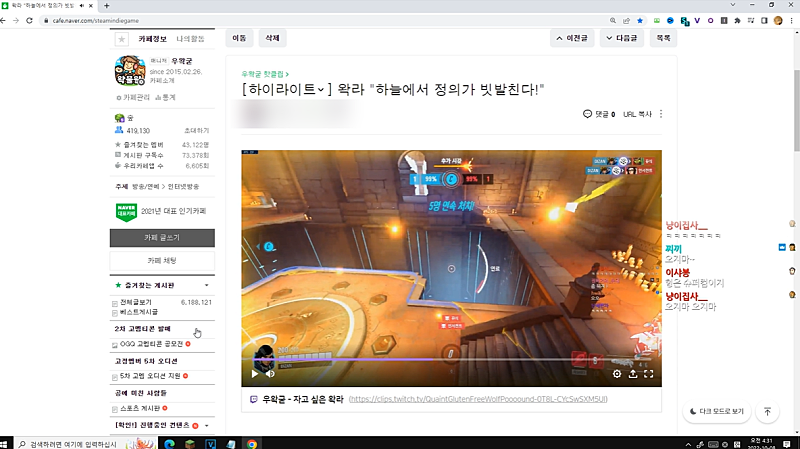Click the Windows Start button
This screenshot has width=800, height=449.
coord(4,444)
